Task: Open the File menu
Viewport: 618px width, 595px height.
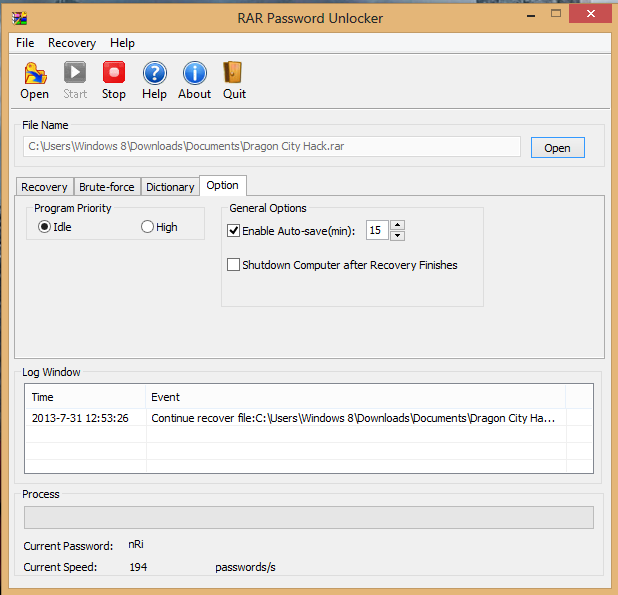Action: [25, 43]
